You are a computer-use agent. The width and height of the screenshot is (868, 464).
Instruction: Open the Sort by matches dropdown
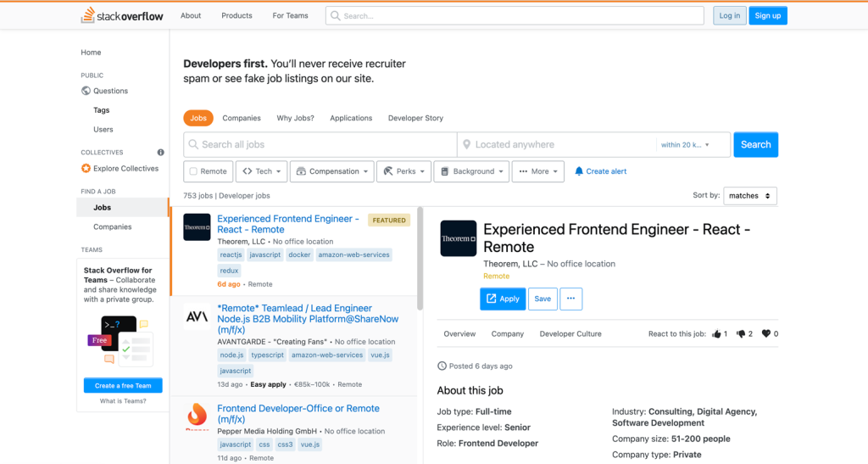pos(750,196)
